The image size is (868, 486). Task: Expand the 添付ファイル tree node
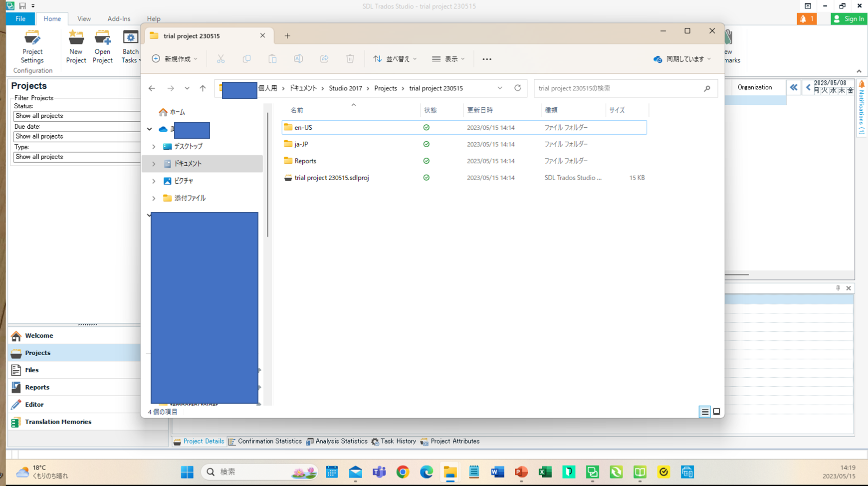click(154, 199)
